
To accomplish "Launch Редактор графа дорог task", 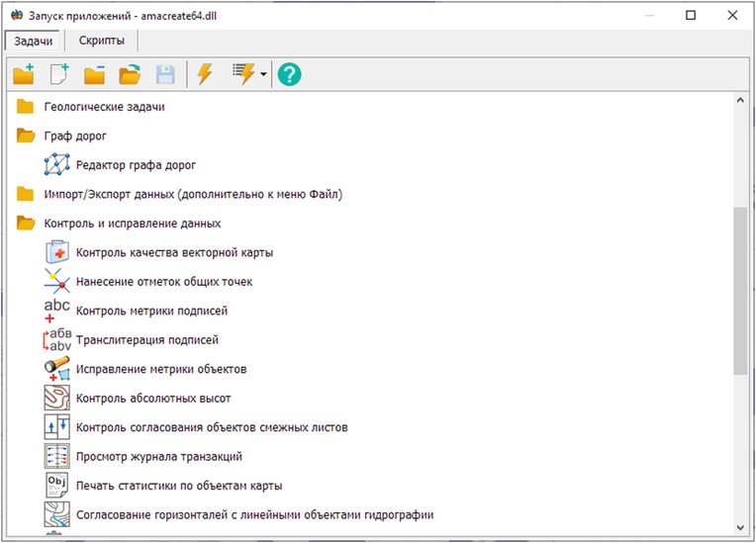I will pos(136,165).
